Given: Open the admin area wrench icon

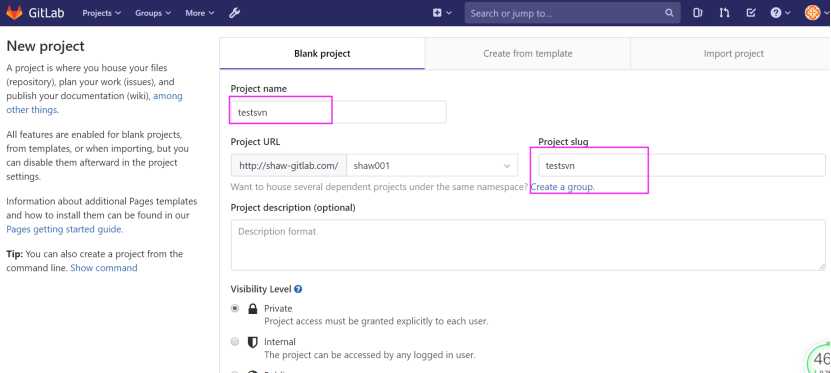Looking at the screenshot, I should (x=234, y=13).
